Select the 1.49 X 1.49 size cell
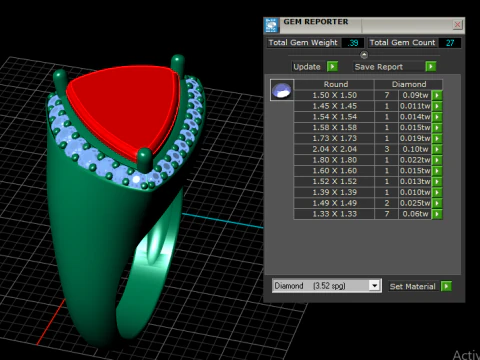This screenshot has height=360, width=480. click(x=334, y=203)
